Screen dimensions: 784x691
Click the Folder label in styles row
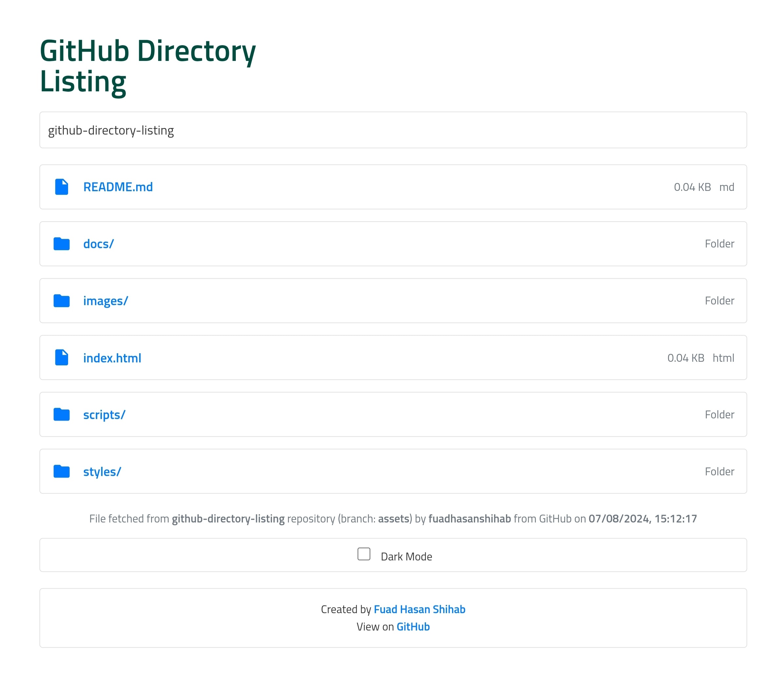pos(719,471)
